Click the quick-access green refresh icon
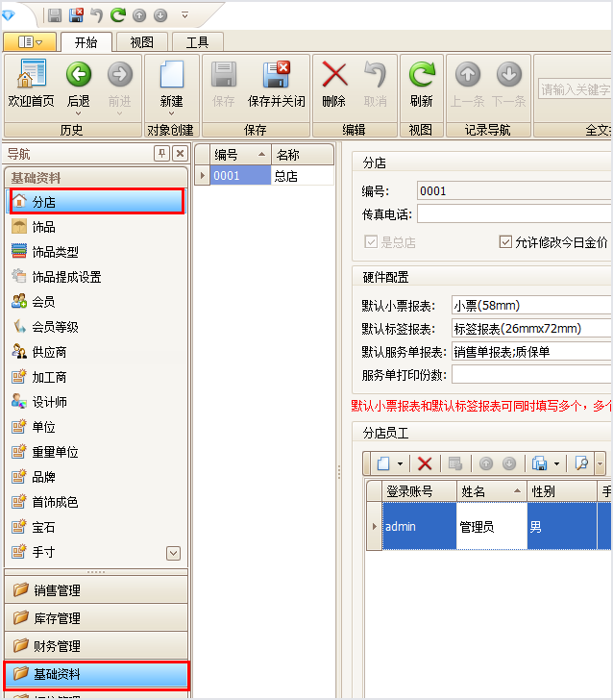613x700 pixels. (118, 15)
